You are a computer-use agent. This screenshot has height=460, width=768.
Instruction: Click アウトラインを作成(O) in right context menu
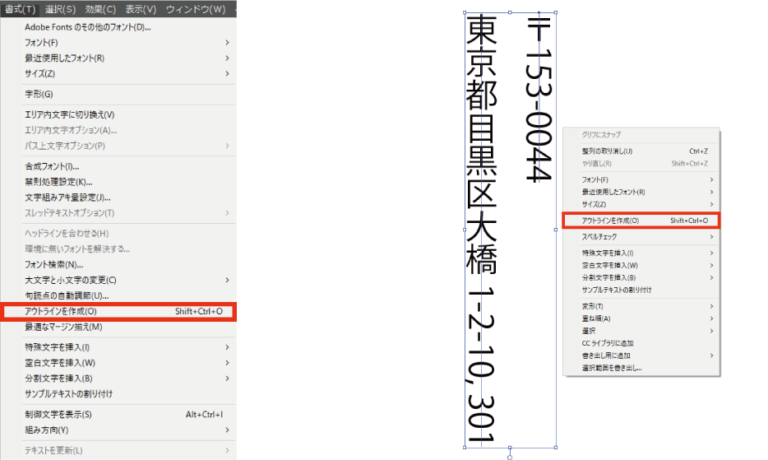[641, 221]
